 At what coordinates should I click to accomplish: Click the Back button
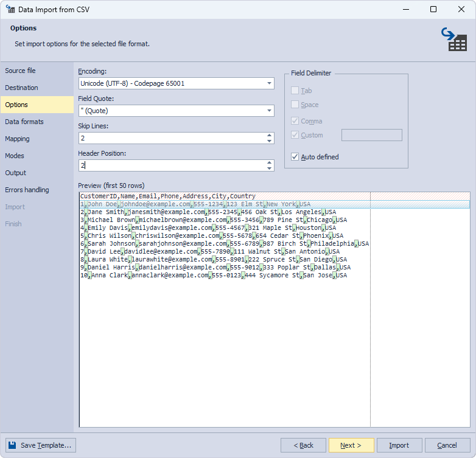pos(303,445)
